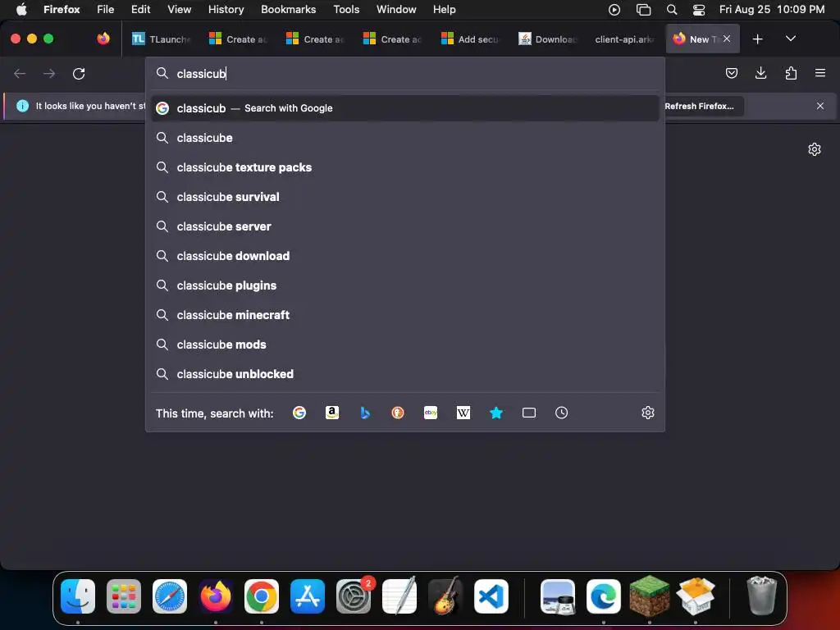
Task: Select classicube minecraft suggestion
Action: [x=405, y=314]
